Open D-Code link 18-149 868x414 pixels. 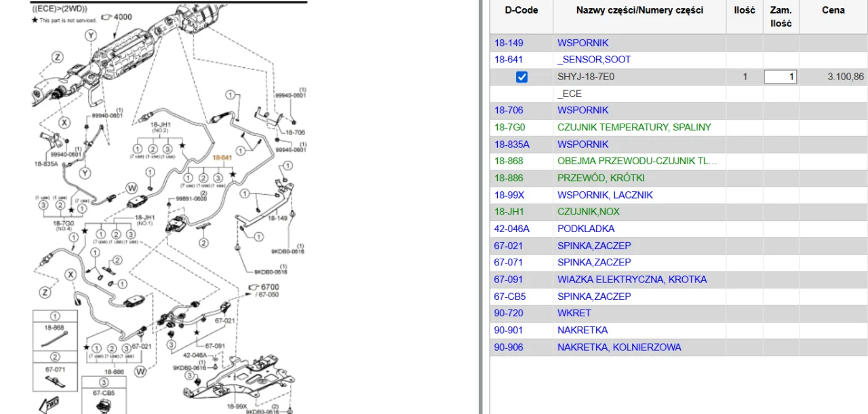tap(508, 43)
